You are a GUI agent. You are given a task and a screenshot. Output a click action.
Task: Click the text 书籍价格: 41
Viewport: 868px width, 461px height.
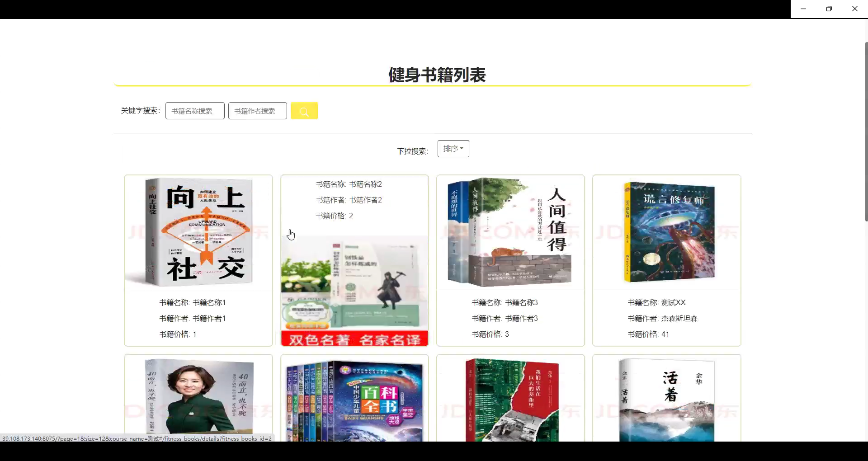coord(648,334)
